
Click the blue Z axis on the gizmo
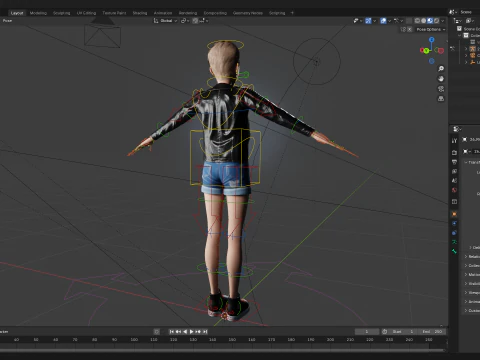click(x=432, y=40)
